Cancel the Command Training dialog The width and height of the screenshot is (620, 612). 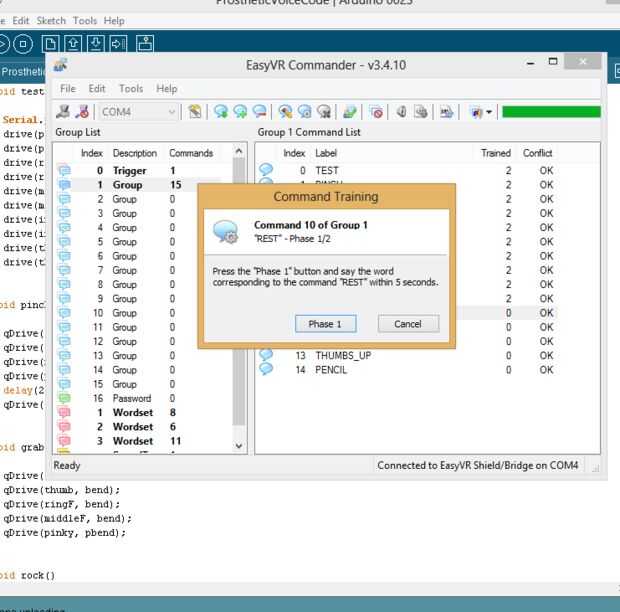click(408, 324)
